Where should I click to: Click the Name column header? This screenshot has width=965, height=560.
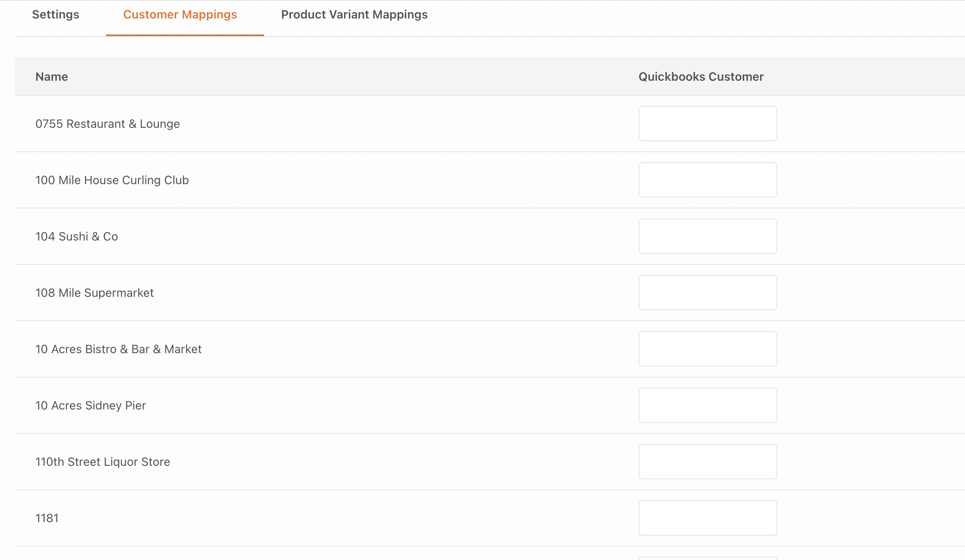coord(52,77)
